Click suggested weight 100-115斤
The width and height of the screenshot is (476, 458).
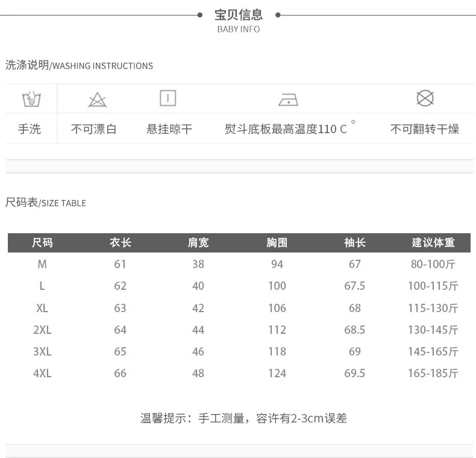pos(433,286)
